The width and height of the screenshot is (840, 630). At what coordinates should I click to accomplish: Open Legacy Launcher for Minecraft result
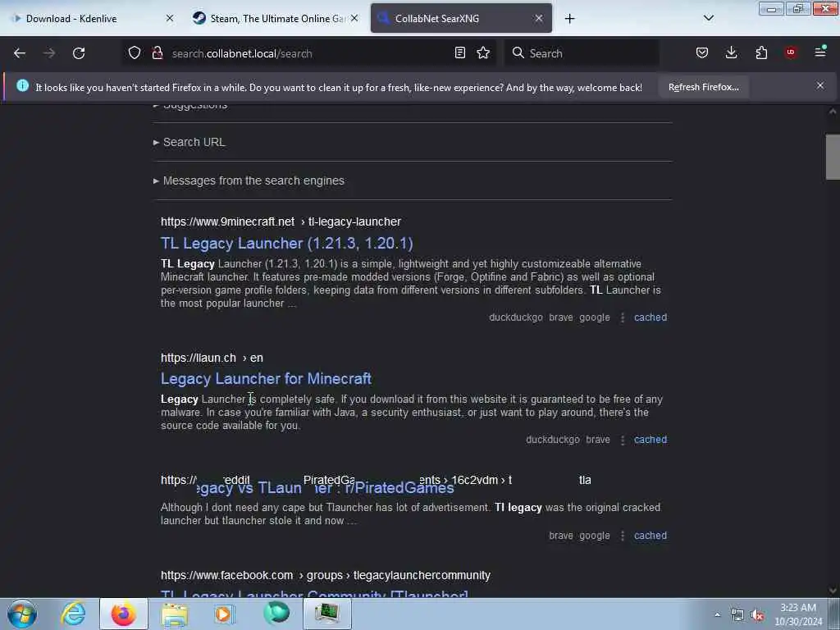tap(267, 379)
